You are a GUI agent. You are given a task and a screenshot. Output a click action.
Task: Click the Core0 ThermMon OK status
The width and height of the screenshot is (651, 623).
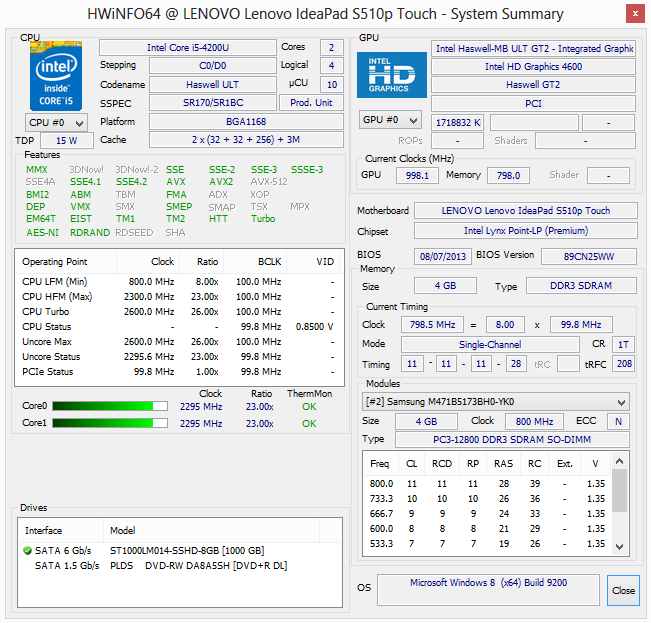(x=309, y=407)
